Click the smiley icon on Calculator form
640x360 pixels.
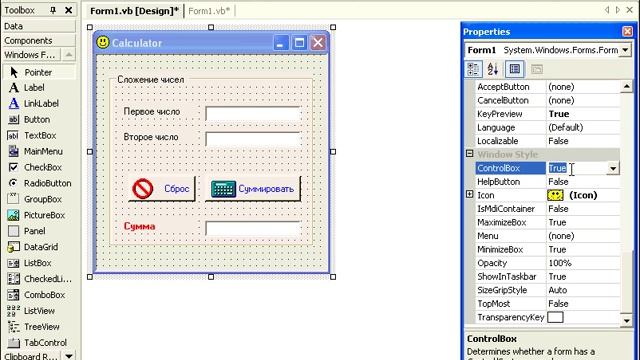103,42
